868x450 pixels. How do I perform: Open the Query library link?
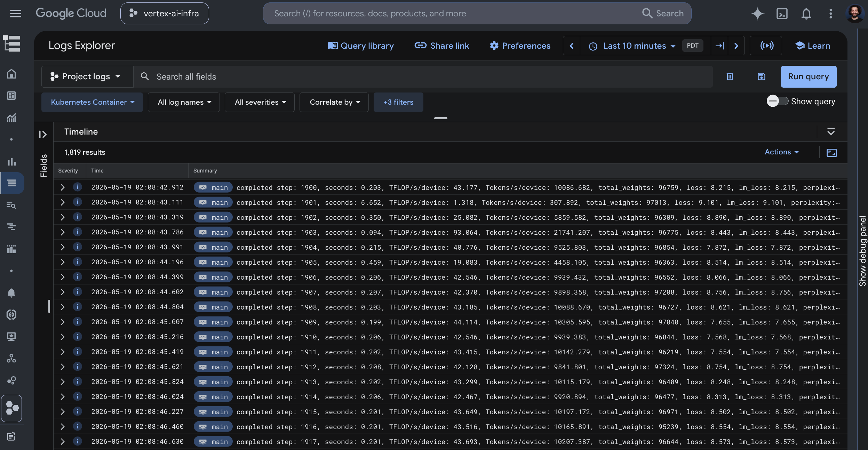361,46
